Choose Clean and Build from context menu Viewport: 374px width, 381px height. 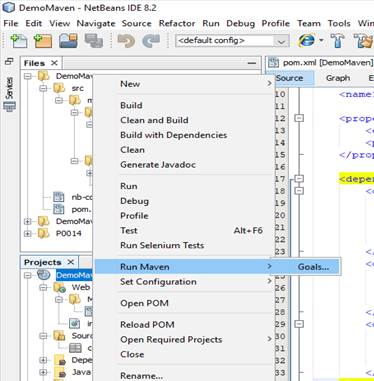coord(154,120)
